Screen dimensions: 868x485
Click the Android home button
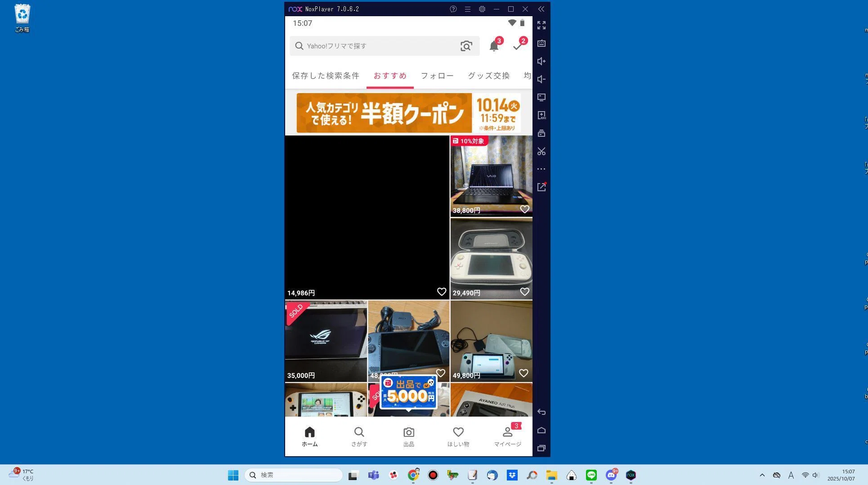[541, 430]
